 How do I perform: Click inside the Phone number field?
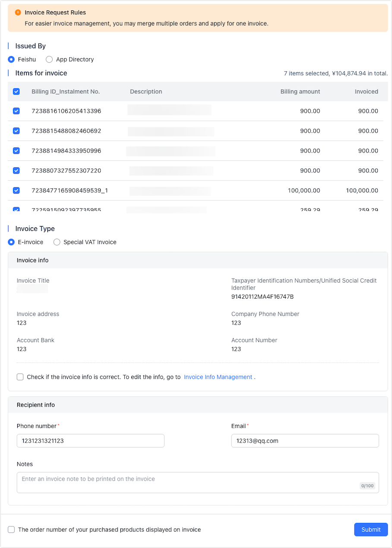tap(90, 440)
